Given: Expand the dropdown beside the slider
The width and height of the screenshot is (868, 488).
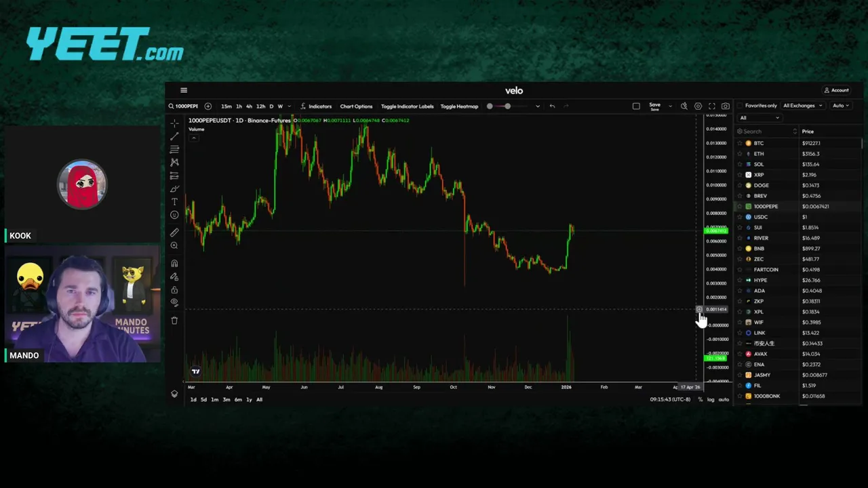Looking at the screenshot, I should (538, 106).
